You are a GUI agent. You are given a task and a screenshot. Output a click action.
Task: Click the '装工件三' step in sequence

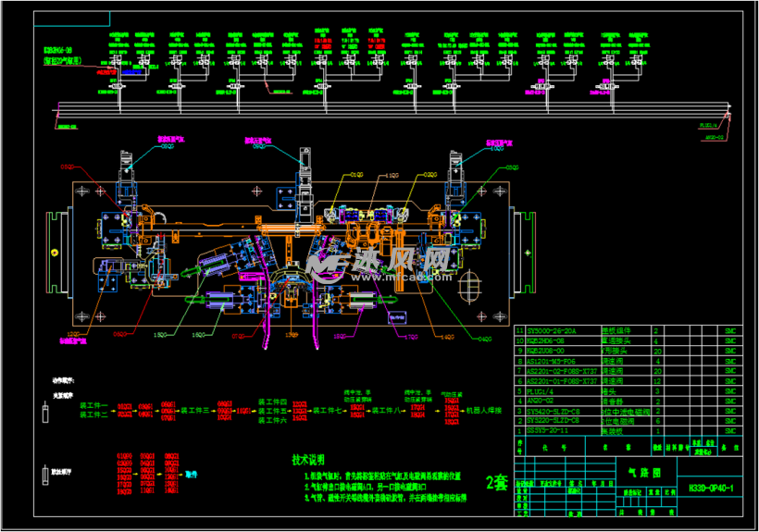coord(195,409)
